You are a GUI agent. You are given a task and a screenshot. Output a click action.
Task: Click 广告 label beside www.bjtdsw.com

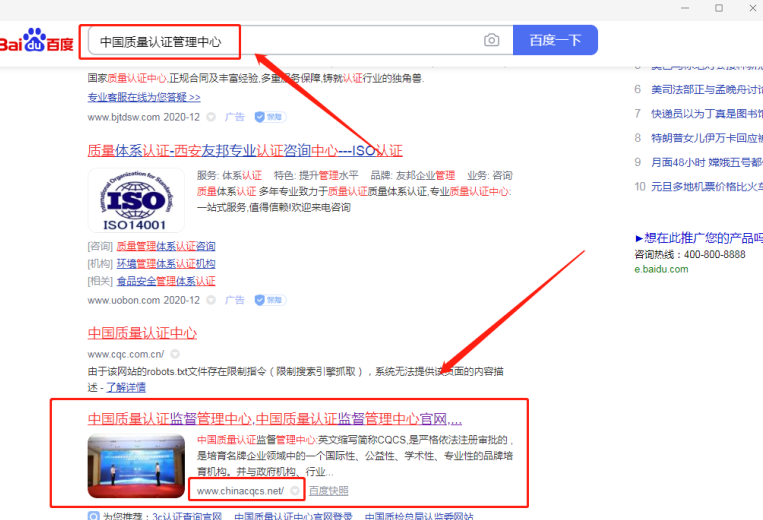pos(235,117)
